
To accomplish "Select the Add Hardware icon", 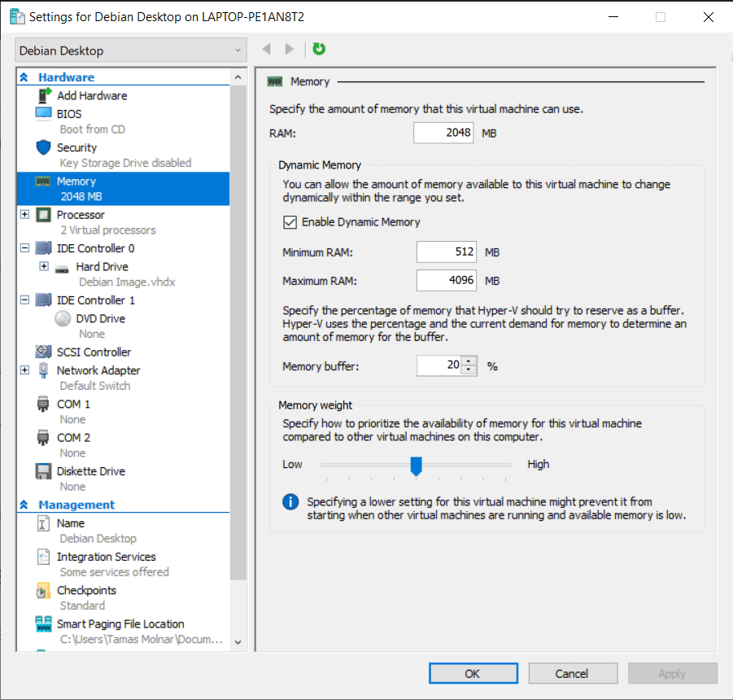I will click(x=44, y=95).
